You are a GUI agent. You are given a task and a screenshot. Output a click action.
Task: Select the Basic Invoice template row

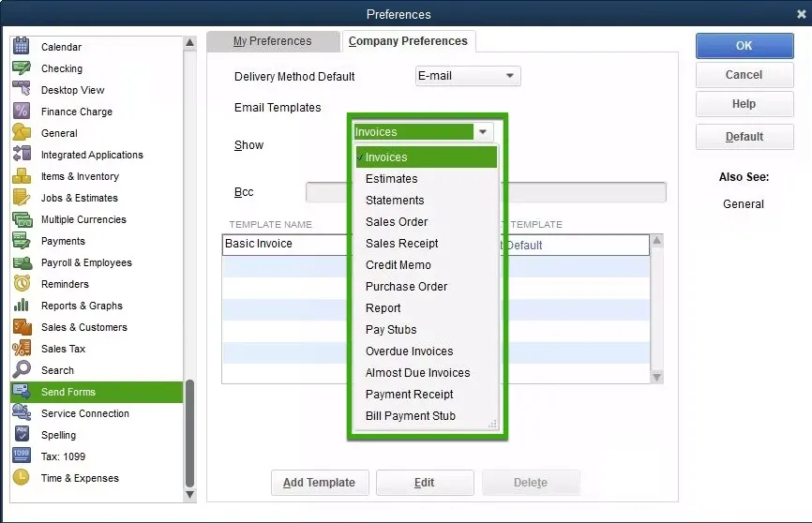[x=435, y=245]
